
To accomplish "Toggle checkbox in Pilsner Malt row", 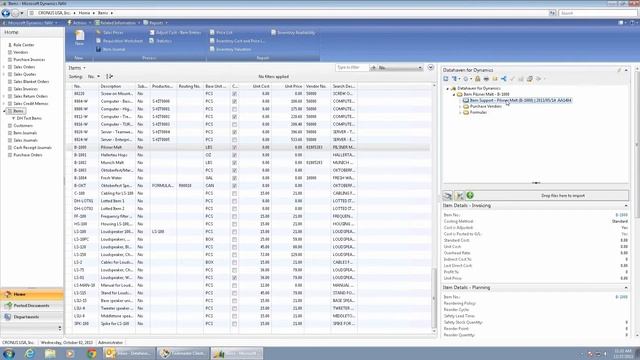I will (234, 147).
